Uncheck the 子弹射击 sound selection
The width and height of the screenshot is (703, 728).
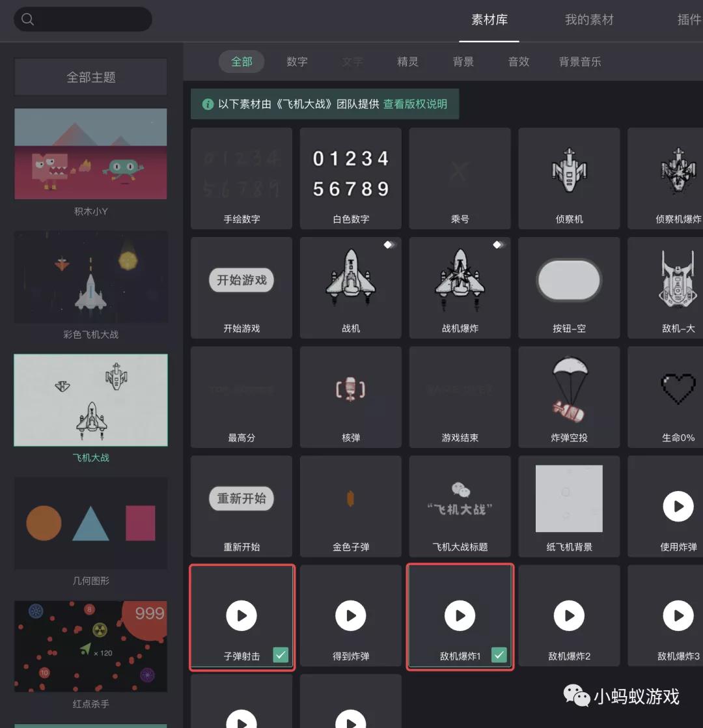click(x=280, y=655)
